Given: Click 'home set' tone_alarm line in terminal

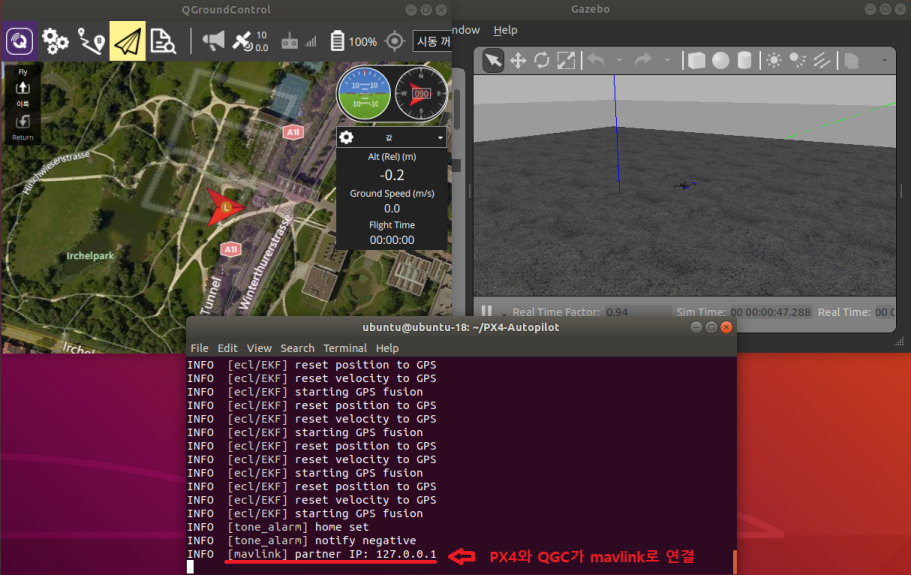Looking at the screenshot, I should point(278,527).
